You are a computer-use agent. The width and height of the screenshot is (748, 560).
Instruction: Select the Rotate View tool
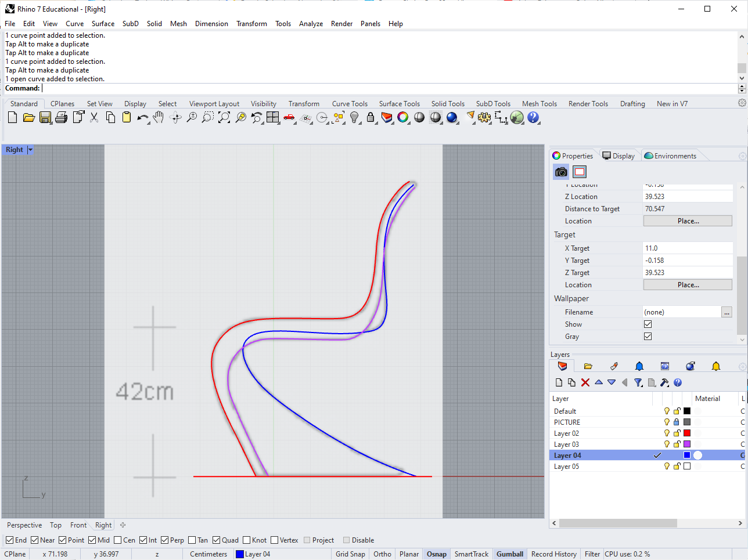(x=175, y=118)
